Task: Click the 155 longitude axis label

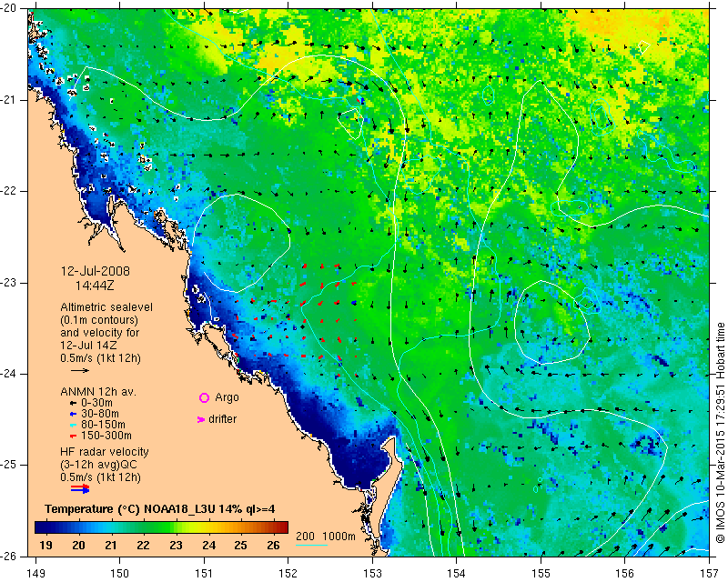Action: pyautogui.click(x=541, y=574)
